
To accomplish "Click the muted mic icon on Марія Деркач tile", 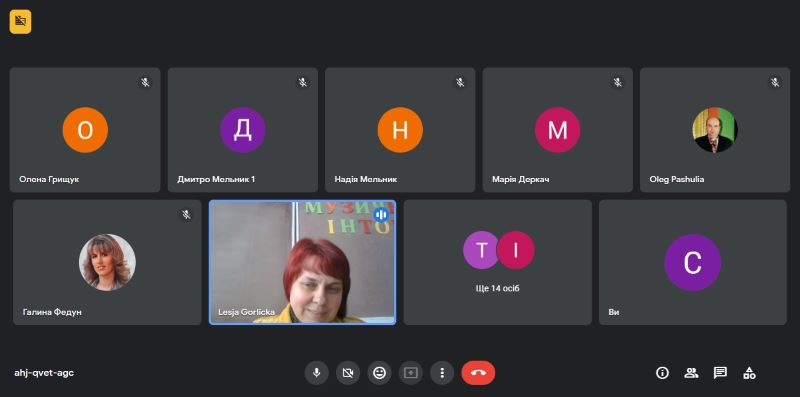I will click(x=618, y=82).
